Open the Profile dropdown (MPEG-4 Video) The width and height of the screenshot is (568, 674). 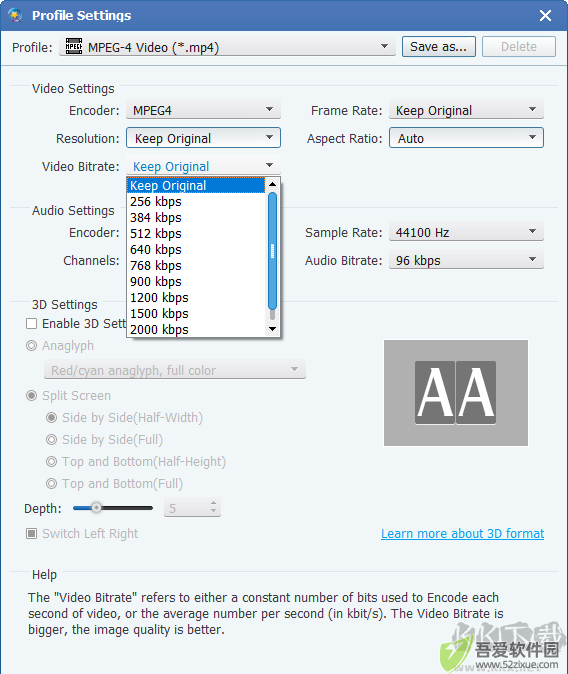point(227,46)
